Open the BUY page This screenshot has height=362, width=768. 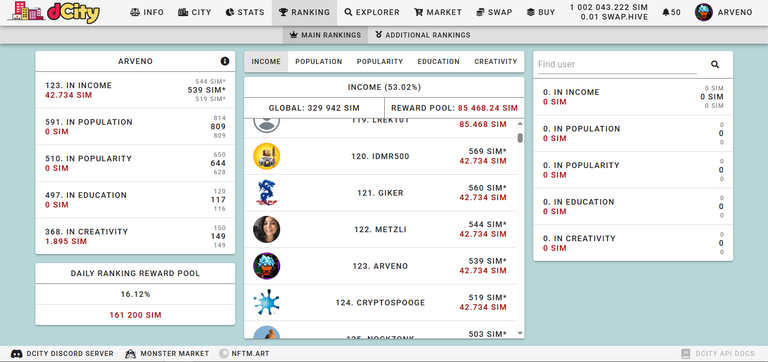tap(541, 12)
